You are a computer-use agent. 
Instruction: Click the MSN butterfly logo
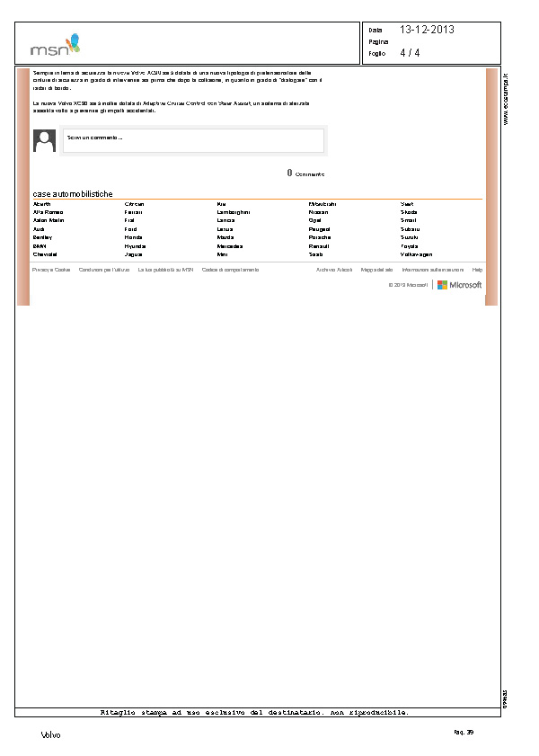click(x=55, y=44)
